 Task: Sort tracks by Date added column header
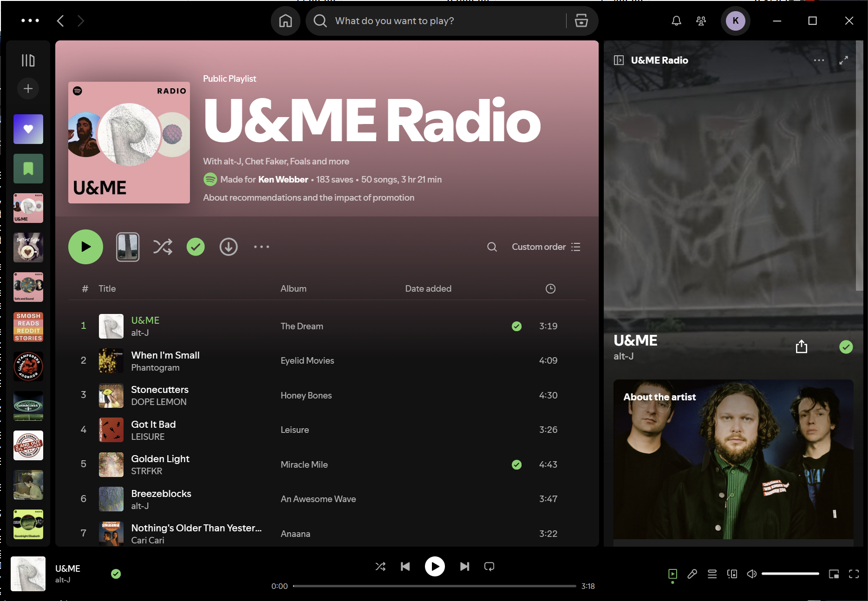428,288
